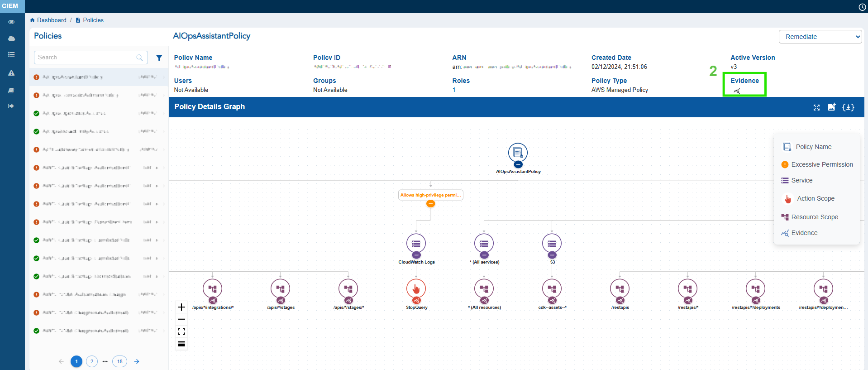
Task: Click the fit-to-screen graph icon
Action: click(181, 332)
